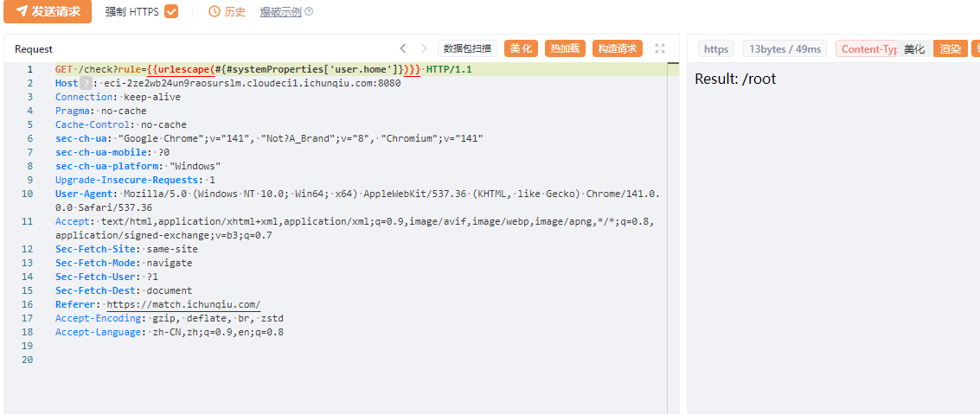Click the small badge next to Host header
The width and height of the screenshot is (980, 414).
pos(86,83)
